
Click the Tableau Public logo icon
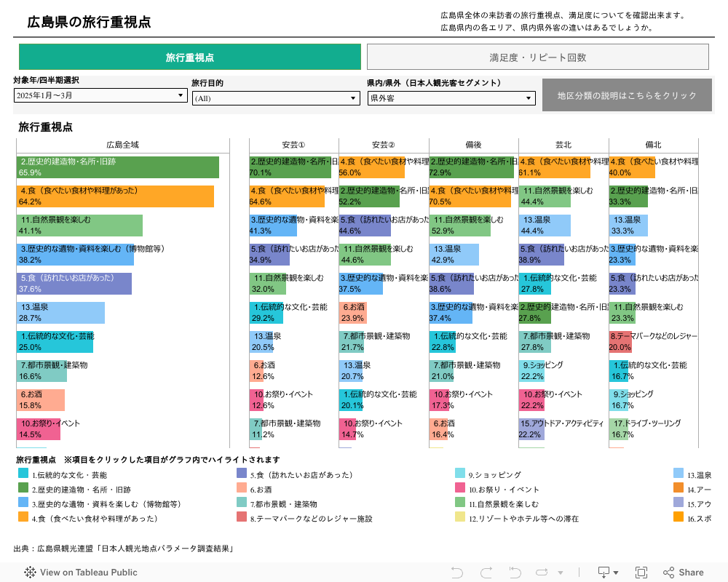point(30,573)
